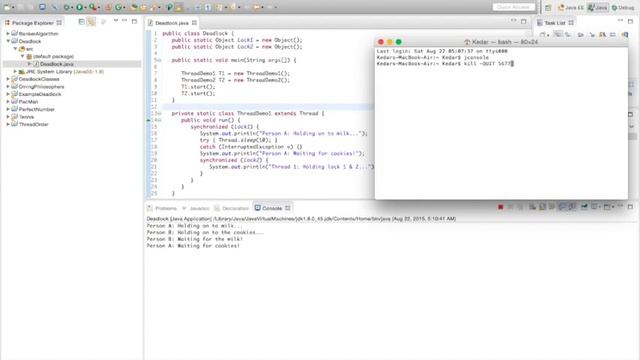
Task: Open Run button dropdown arrow
Action: [85, 7]
